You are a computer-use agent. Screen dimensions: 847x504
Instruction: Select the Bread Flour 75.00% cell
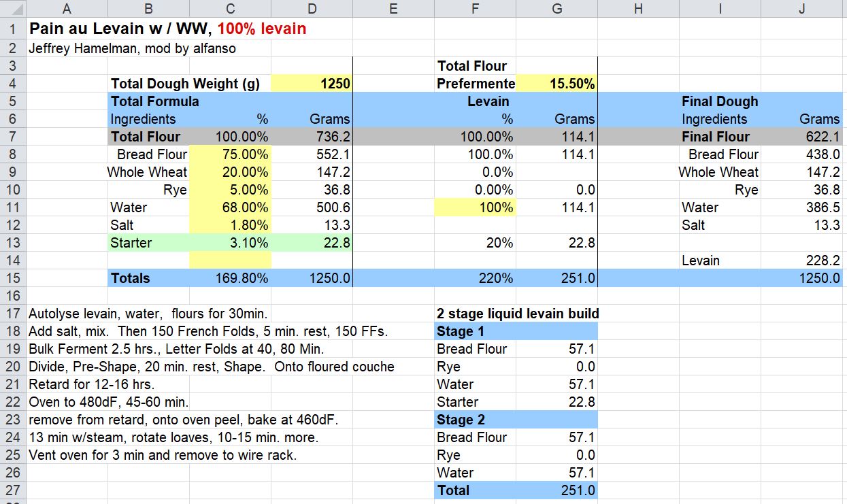pyautogui.click(x=230, y=154)
